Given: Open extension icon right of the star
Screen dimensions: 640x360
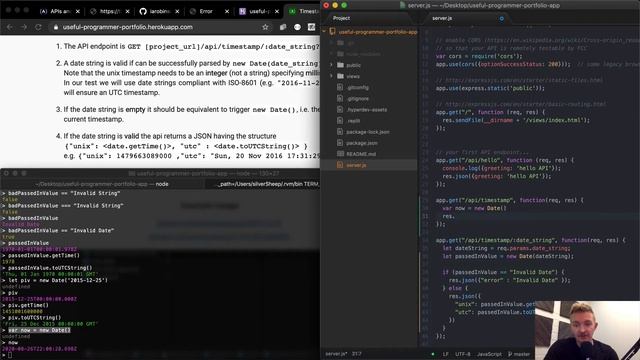Looking at the screenshot, I should click(x=283, y=27).
